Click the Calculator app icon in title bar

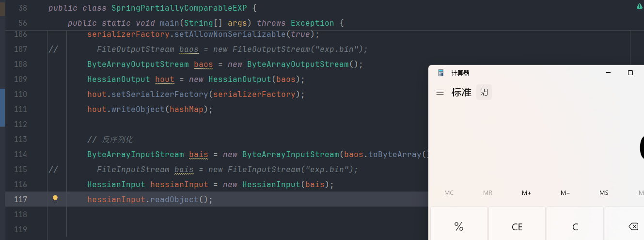pos(441,73)
